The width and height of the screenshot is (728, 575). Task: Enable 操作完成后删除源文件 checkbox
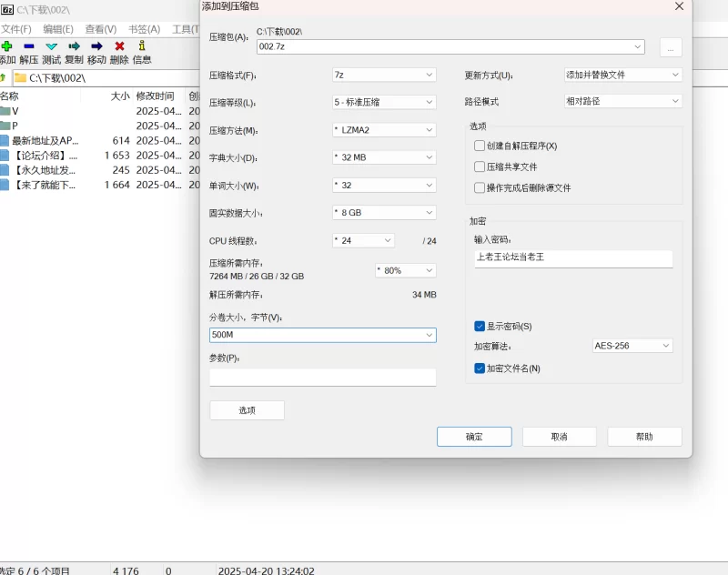point(480,188)
